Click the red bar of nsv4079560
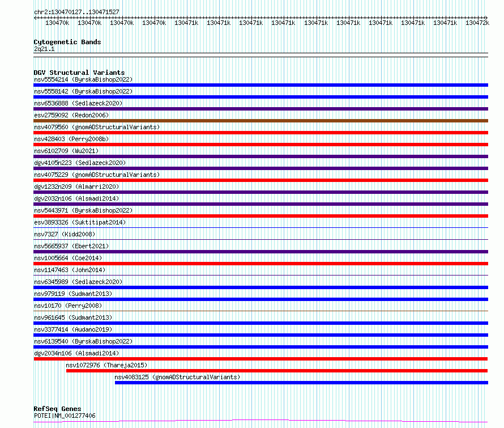This screenshot has height=428, width=504. point(260,133)
